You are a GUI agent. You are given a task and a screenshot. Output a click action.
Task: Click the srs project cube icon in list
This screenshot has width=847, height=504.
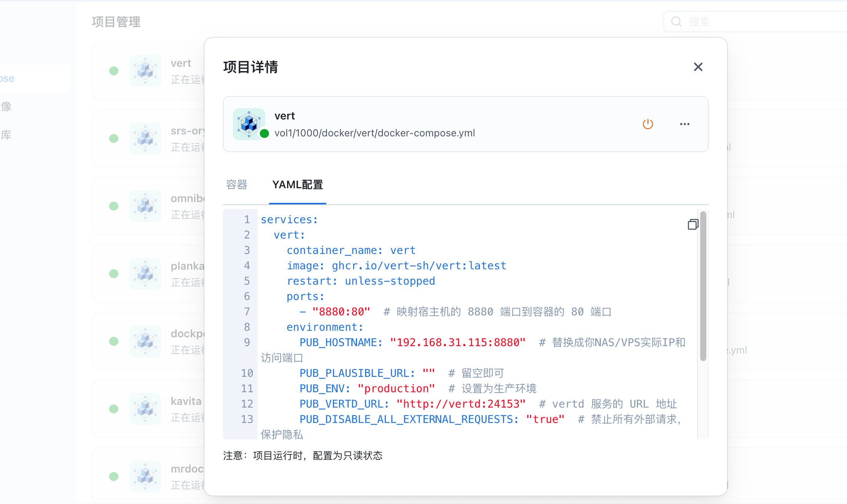point(145,138)
